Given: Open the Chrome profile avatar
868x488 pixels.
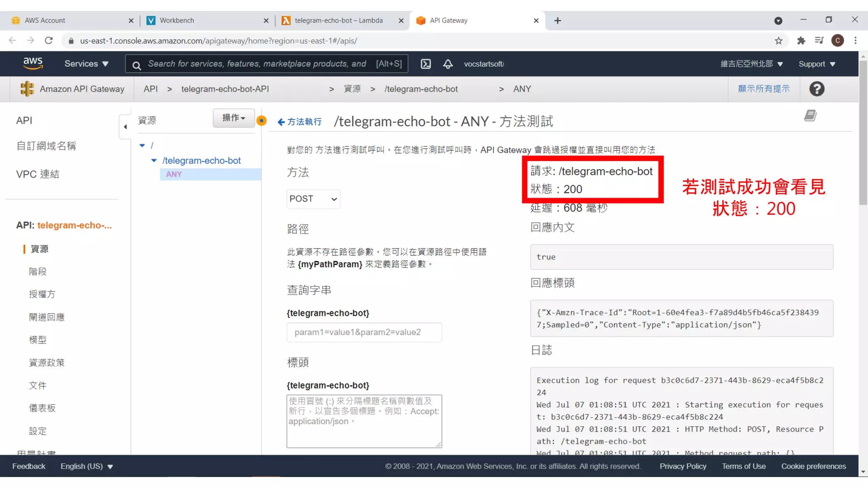Looking at the screenshot, I should (837, 41).
